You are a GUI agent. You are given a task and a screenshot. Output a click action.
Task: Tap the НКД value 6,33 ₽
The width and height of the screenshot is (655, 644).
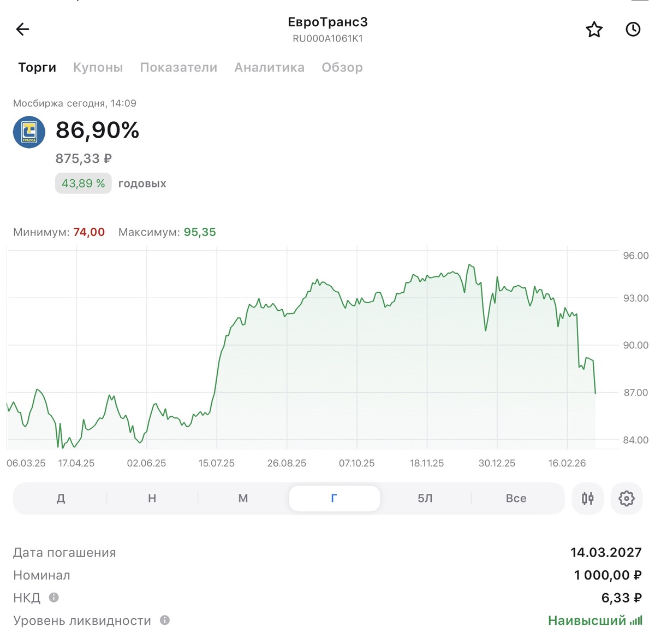coord(622,598)
